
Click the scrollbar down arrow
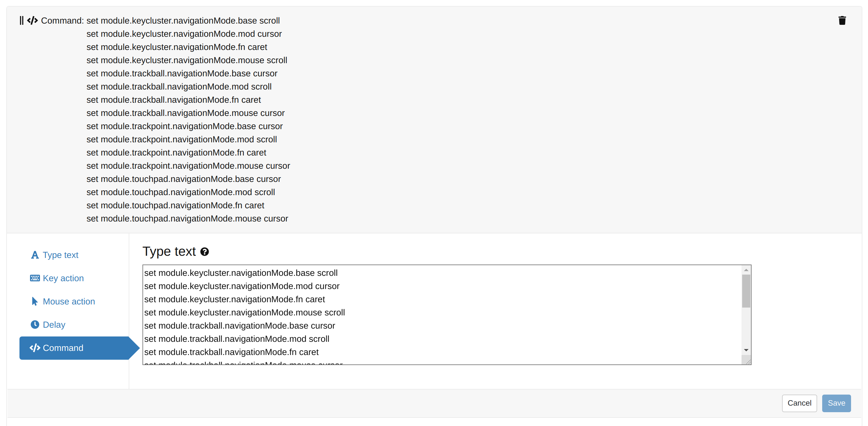746,350
